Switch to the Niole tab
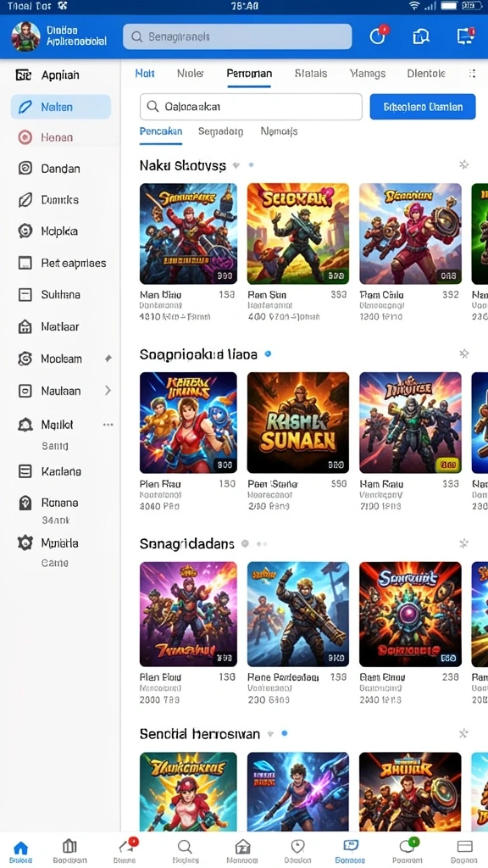The width and height of the screenshot is (488, 868). 191,73
